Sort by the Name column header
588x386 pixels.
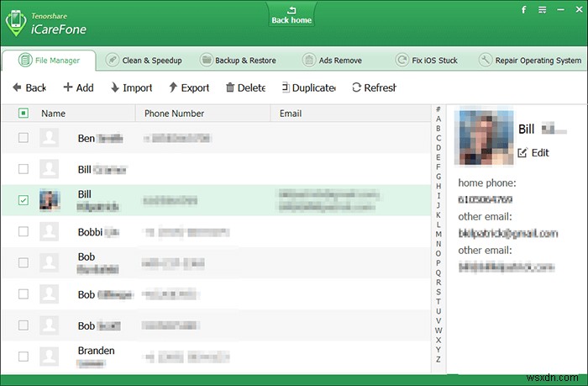tap(53, 114)
